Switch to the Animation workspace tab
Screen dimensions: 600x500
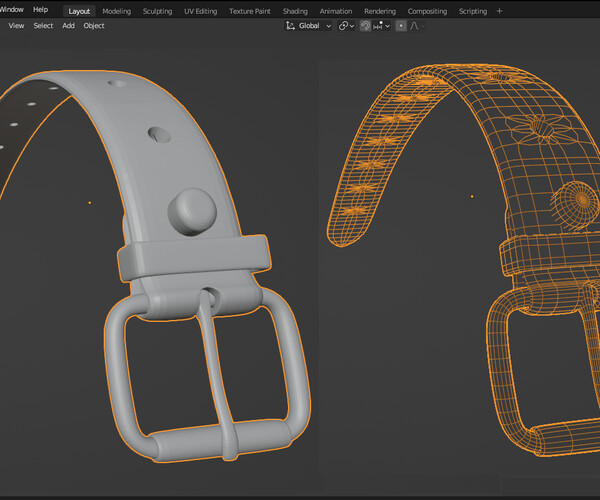[x=336, y=11]
